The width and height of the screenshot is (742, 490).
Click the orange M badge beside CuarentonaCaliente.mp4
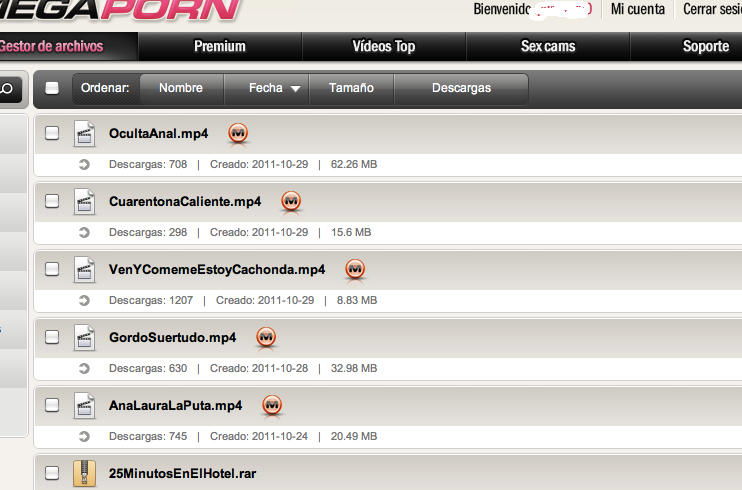tap(291, 201)
